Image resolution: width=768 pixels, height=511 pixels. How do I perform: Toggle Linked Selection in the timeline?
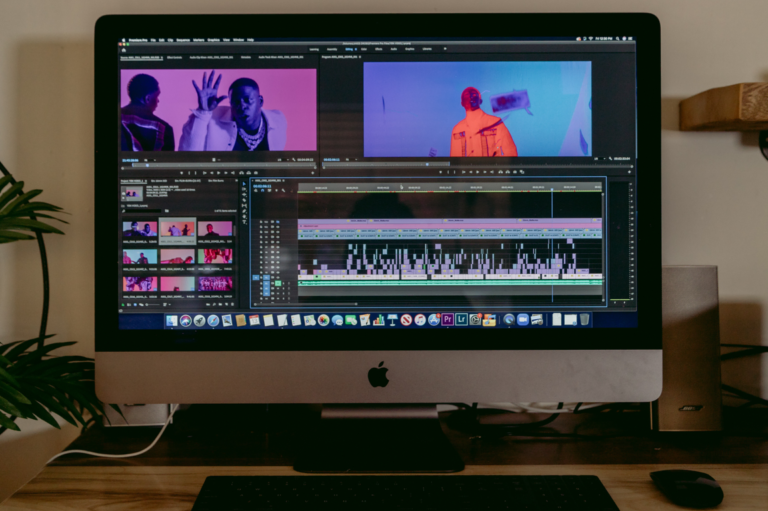pyautogui.click(x=269, y=190)
